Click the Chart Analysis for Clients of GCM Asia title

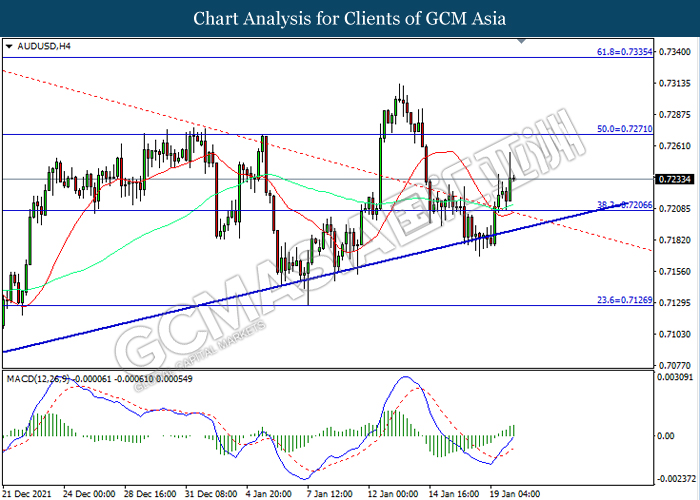pyautogui.click(x=350, y=19)
